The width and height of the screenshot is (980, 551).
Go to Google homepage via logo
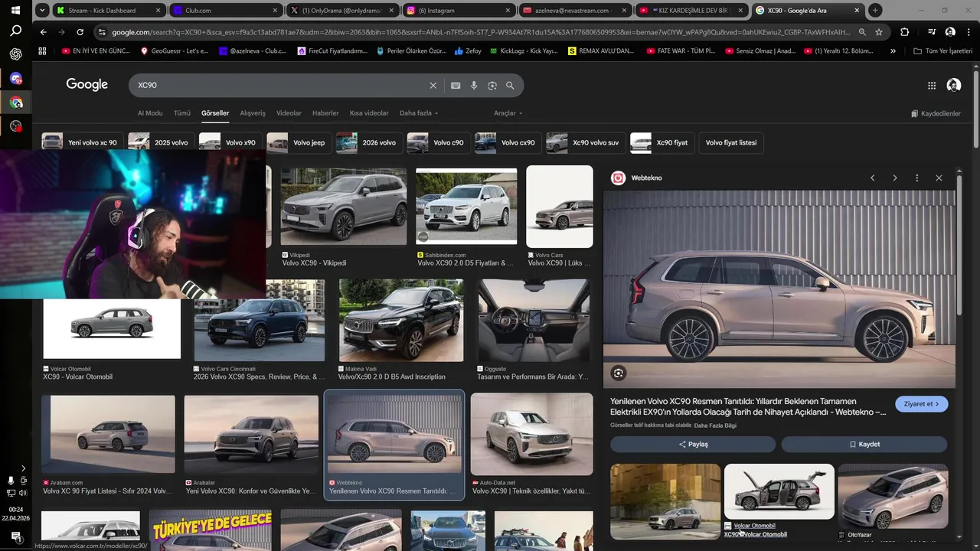click(x=87, y=85)
